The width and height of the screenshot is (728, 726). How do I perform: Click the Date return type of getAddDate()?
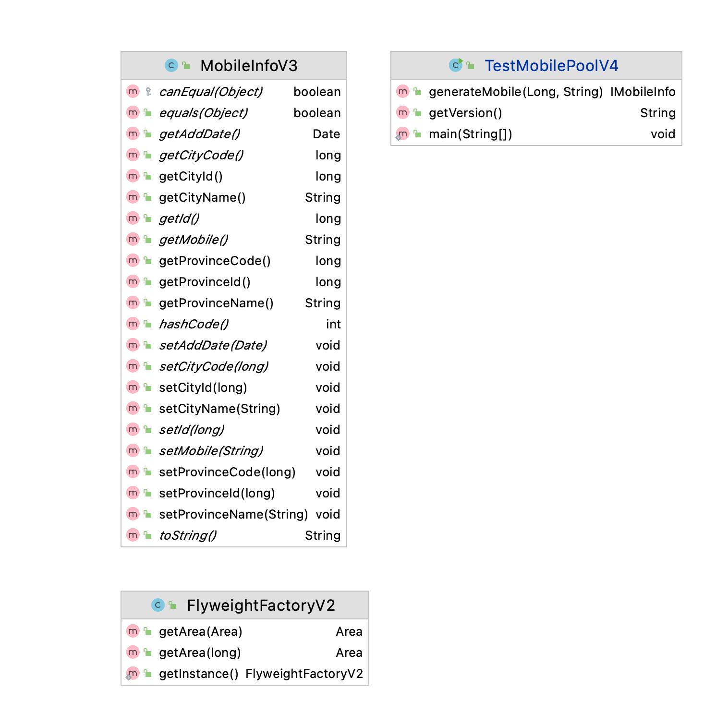pos(327,134)
